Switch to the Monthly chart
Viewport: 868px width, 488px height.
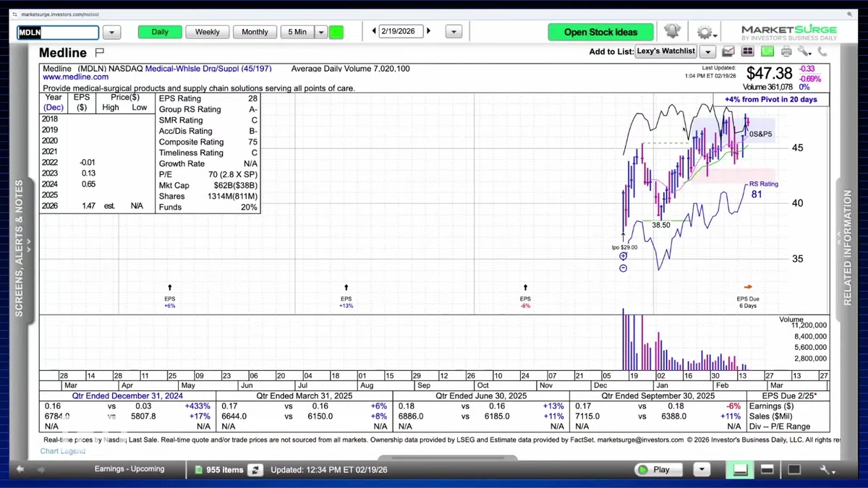[255, 32]
